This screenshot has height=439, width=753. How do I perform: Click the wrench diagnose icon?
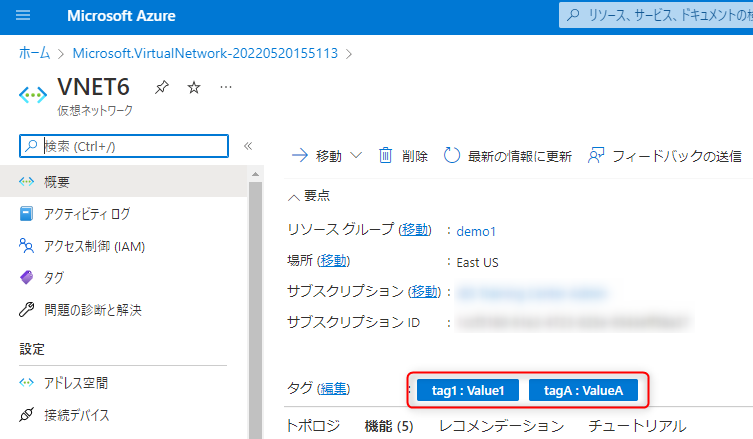(x=26, y=310)
